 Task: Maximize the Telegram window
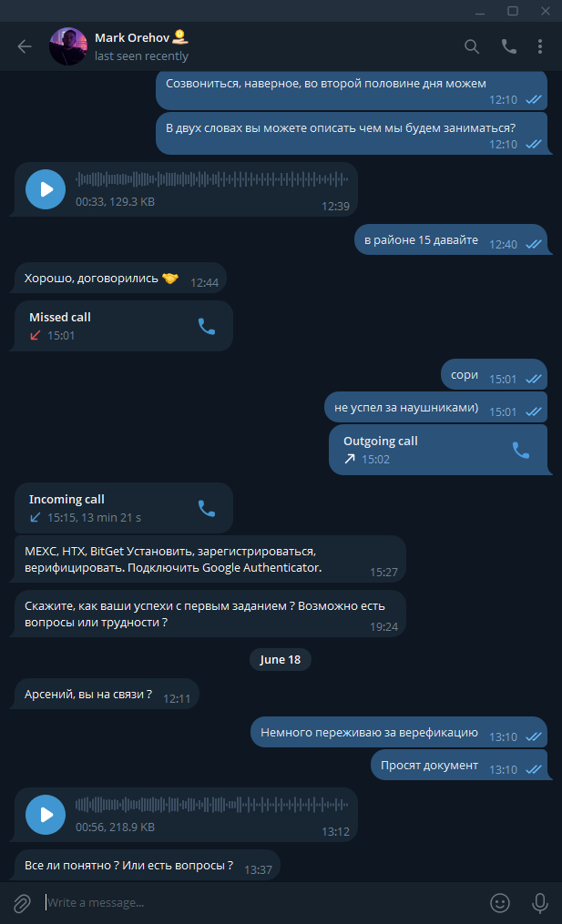tap(513, 10)
